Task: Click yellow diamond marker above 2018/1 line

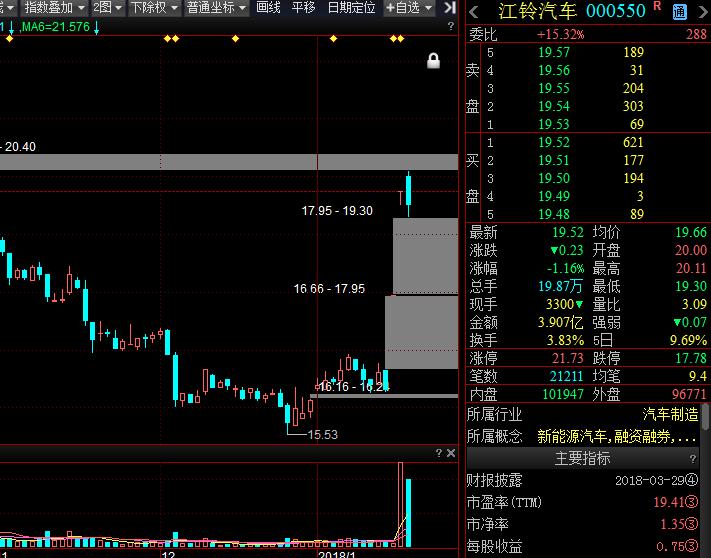Action: [x=333, y=39]
